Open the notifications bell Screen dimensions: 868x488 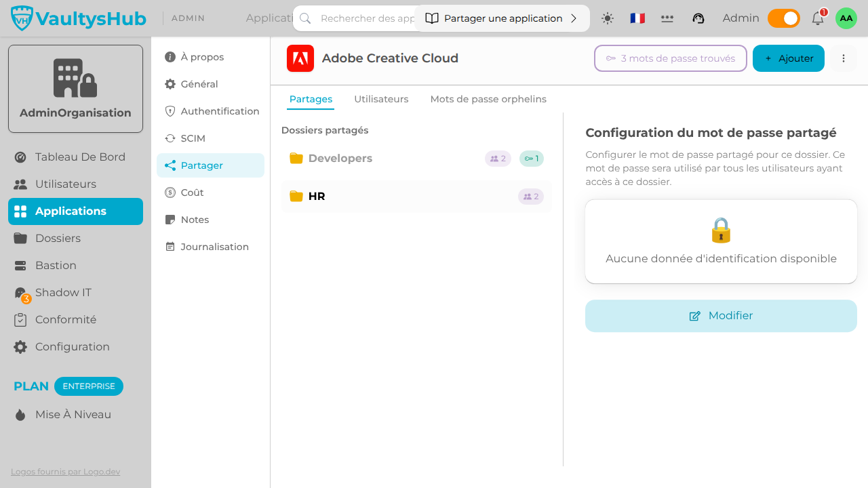pyautogui.click(x=818, y=18)
